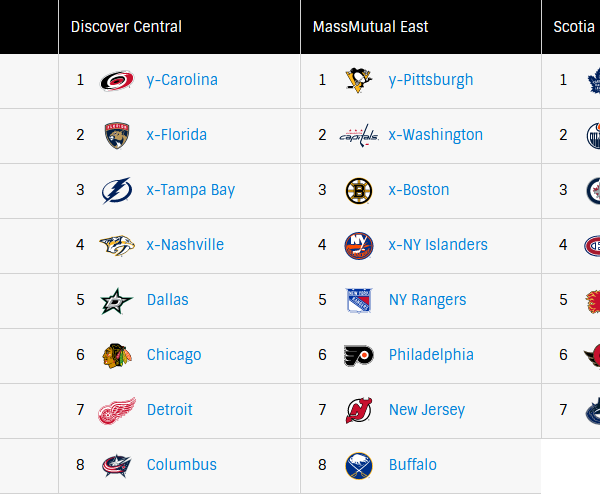The height and width of the screenshot is (494, 600).
Task: Click the Buffalo Sabres logo
Action: [x=359, y=465]
